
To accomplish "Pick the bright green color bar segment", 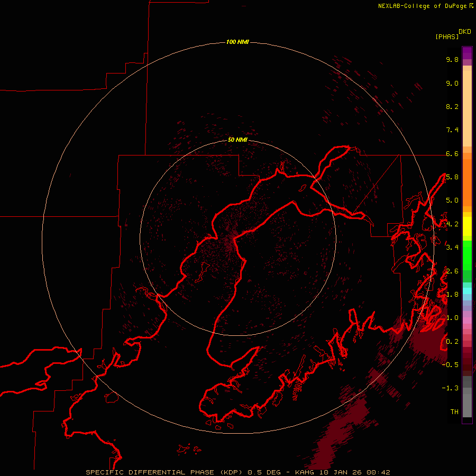I will pos(467,255).
